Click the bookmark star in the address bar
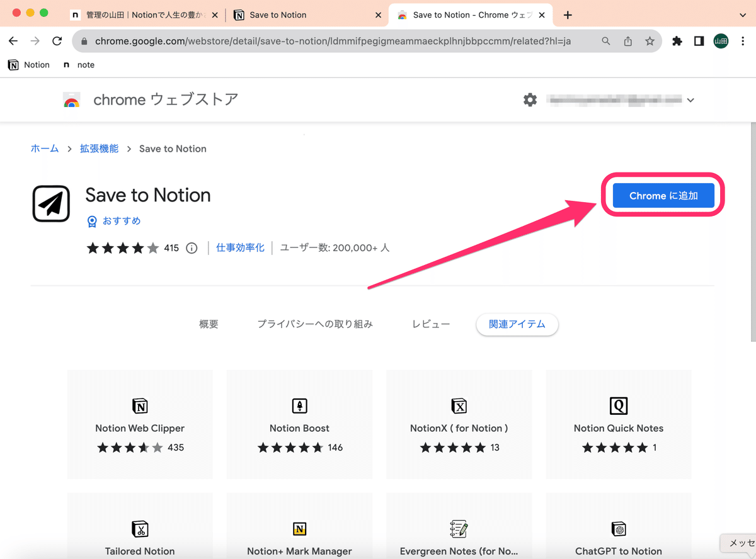Viewport: 756px width, 559px height. pos(650,40)
